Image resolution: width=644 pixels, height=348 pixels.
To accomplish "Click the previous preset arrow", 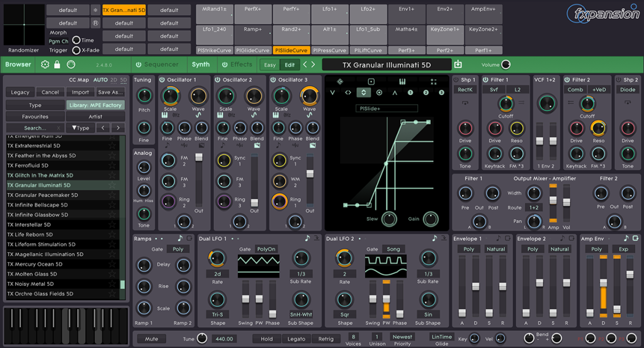I will click(305, 64).
